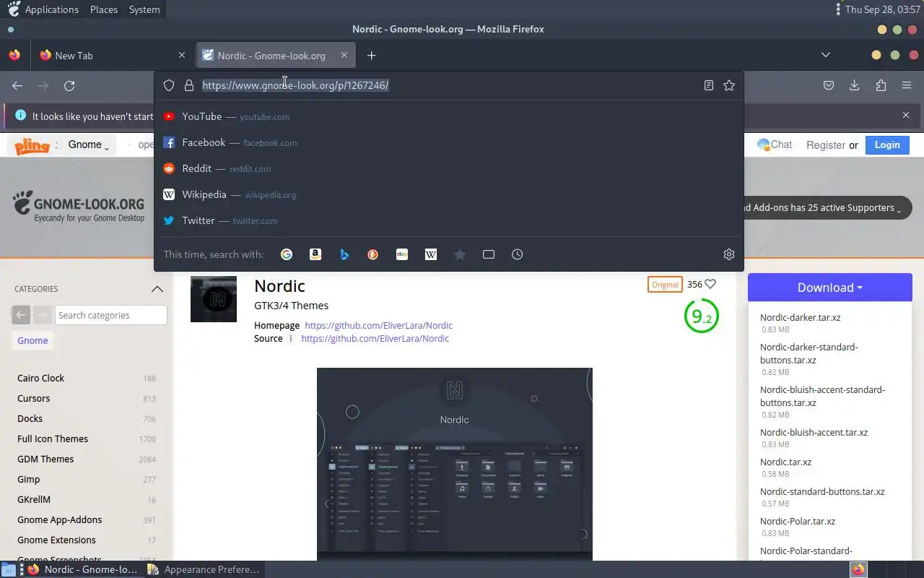Open search settings gear icon

pyautogui.click(x=729, y=254)
